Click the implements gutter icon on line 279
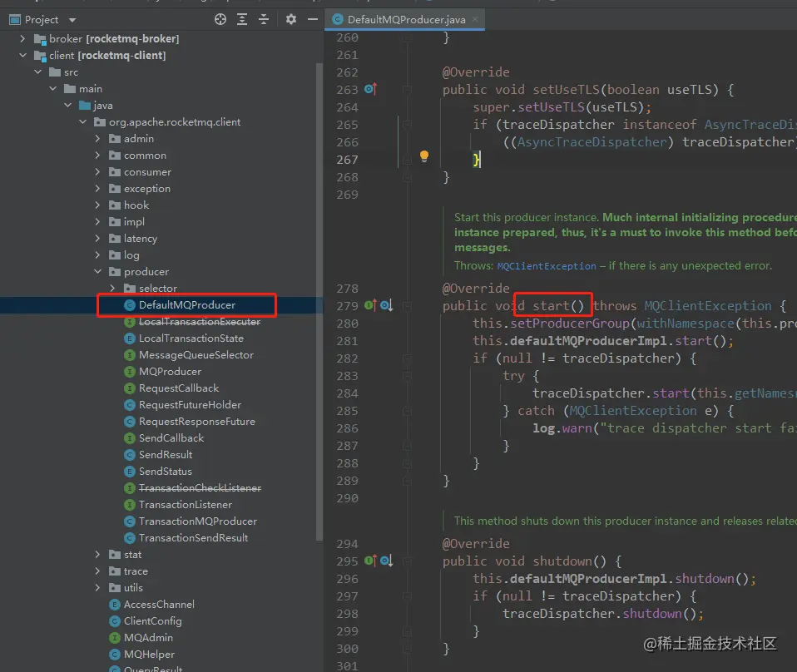 coord(370,305)
